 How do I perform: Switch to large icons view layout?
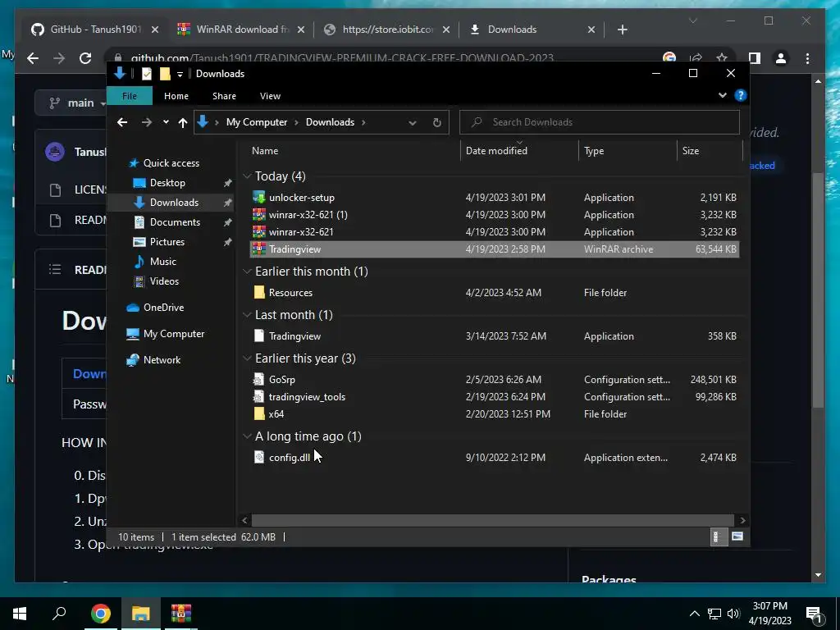737,536
